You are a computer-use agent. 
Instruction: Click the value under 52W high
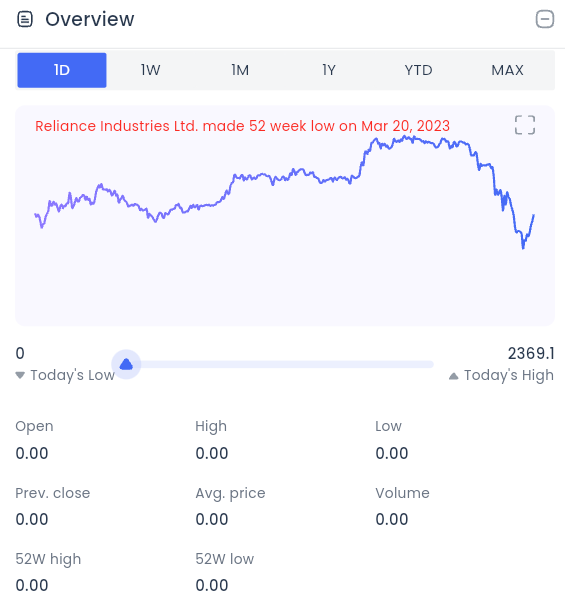pos(32,585)
